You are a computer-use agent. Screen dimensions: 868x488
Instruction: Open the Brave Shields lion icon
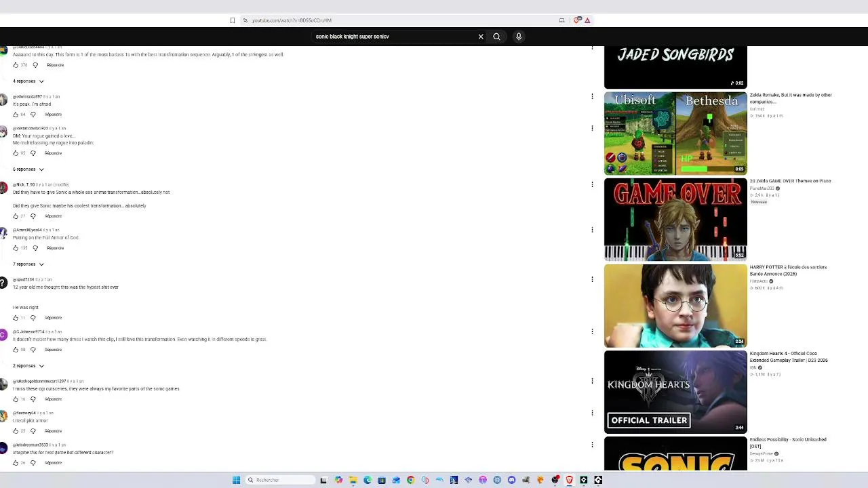[x=577, y=20]
